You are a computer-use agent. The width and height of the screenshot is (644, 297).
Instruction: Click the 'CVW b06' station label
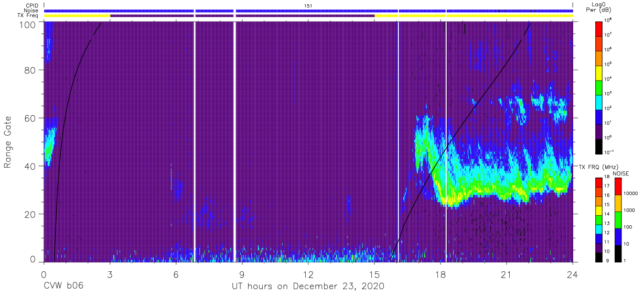point(63,286)
